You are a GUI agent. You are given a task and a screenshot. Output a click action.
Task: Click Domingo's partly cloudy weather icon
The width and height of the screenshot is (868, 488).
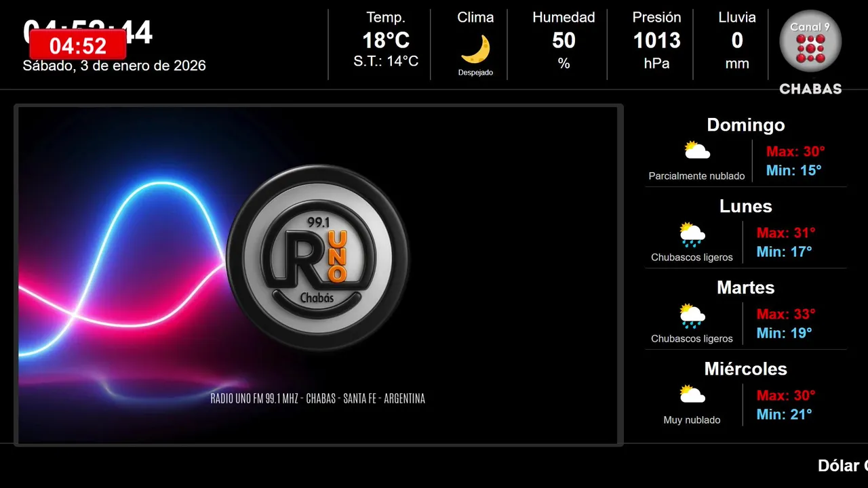pos(697,150)
